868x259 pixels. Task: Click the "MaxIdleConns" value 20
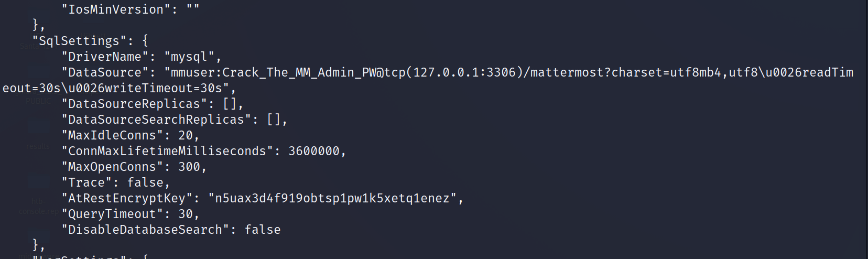[x=186, y=135]
